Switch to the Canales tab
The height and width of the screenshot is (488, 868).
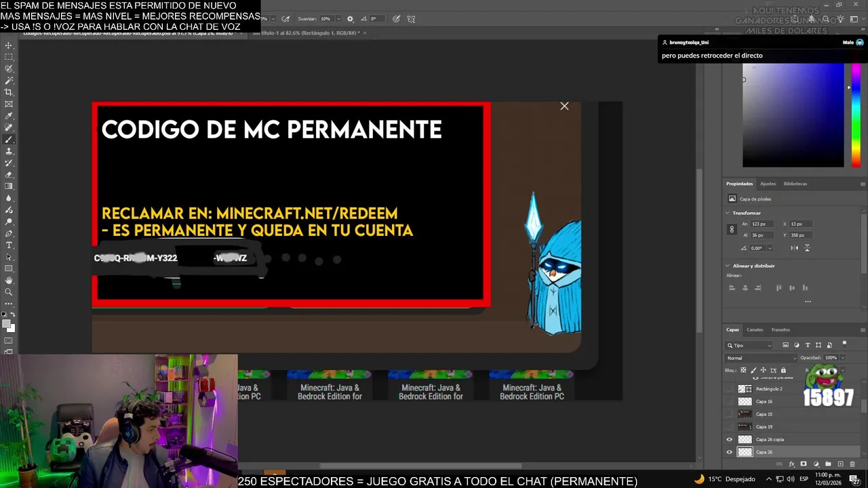(x=755, y=329)
